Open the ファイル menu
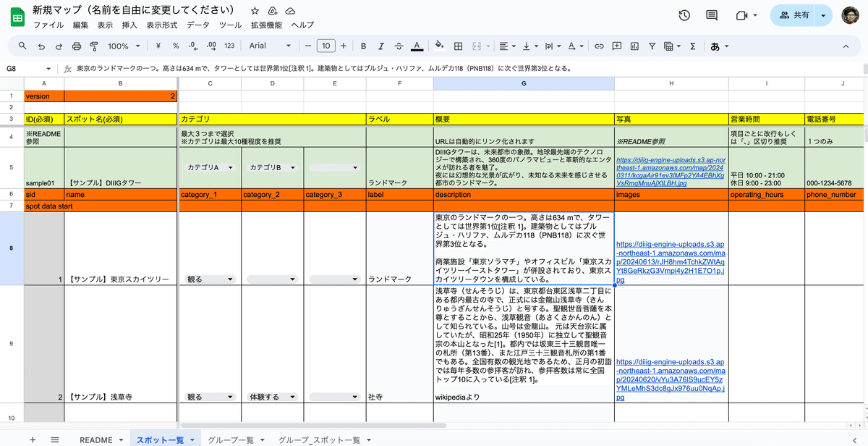 click(x=48, y=25)
